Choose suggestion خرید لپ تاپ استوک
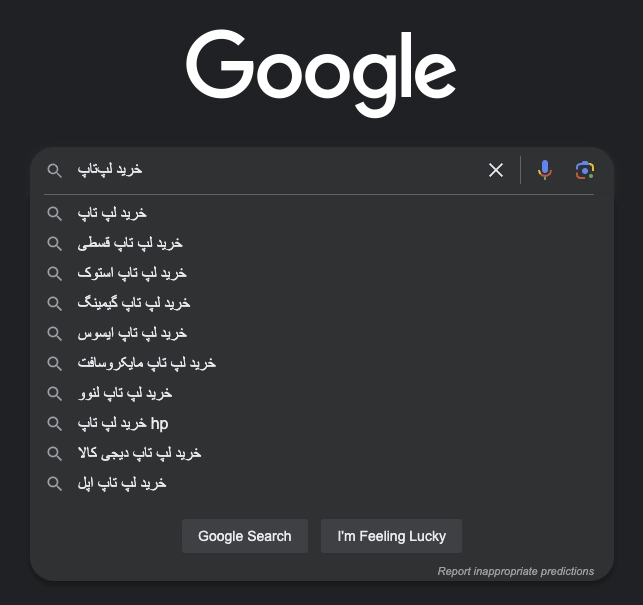The image size is (643, 605). [320, 273]
